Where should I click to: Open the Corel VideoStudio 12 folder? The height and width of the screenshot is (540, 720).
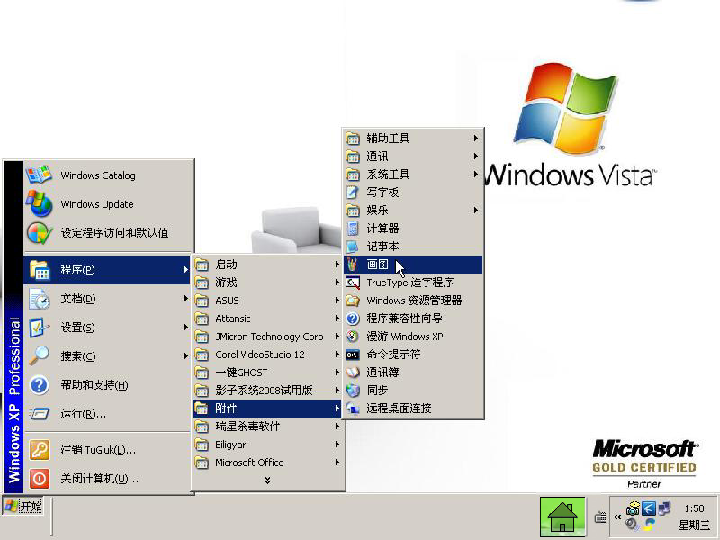click(267, 354)
